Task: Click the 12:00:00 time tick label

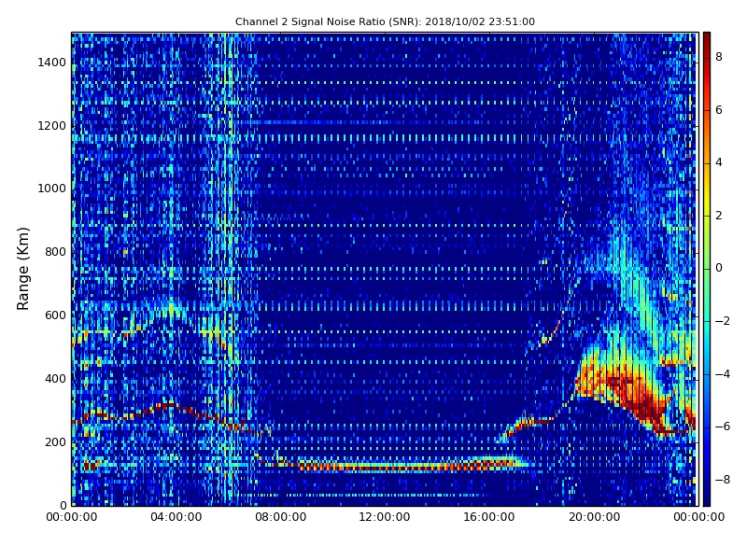Action: 385,517
